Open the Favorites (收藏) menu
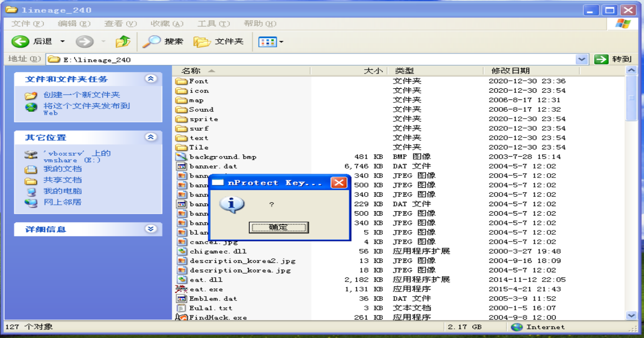Image resolution: width=644 pixels, height=338 pixels. point(167,24)
